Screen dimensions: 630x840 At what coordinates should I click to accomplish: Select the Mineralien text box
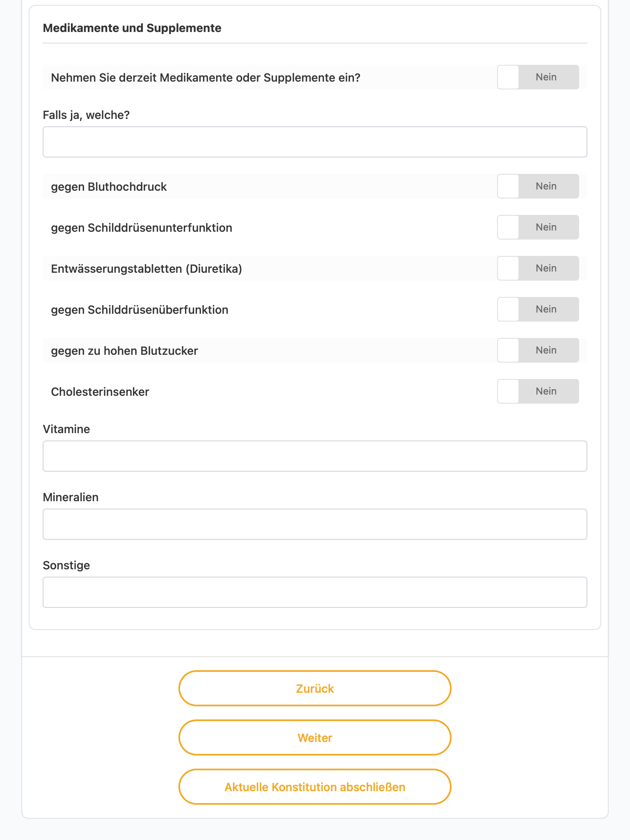(x=315, y=524)
